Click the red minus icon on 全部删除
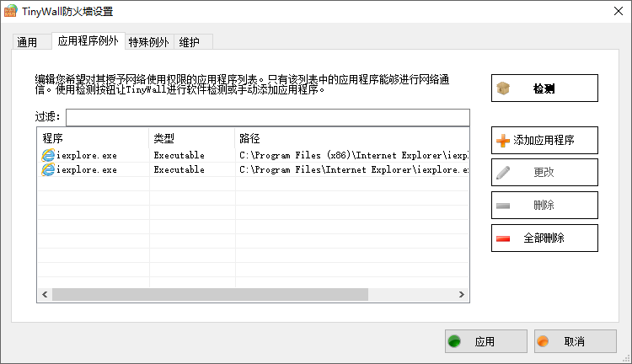The width and height of the screenshot is (632, 364). point(503,239)
